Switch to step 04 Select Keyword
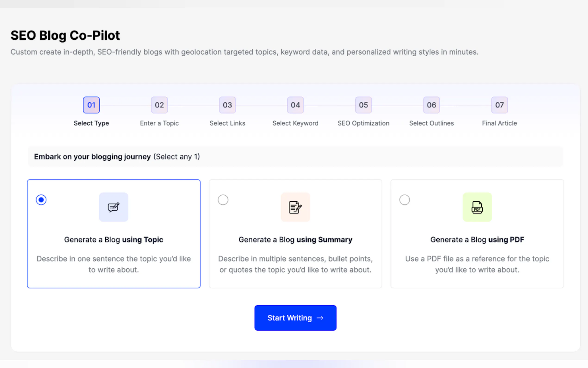The width and height of the screenshot is (588, 368). click(x=295, y=105)
